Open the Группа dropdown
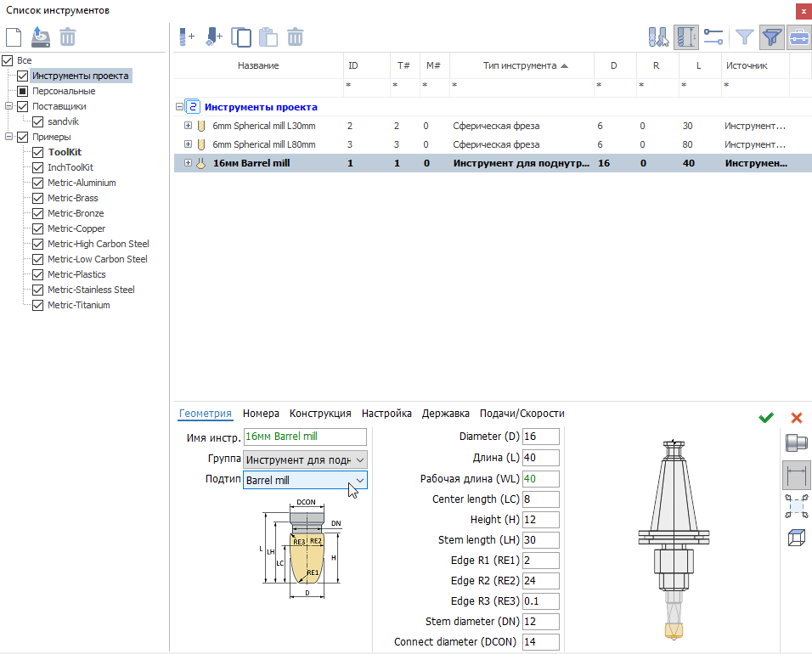The width and height of the screenshot is (812, 654). [x=305, y=459]
